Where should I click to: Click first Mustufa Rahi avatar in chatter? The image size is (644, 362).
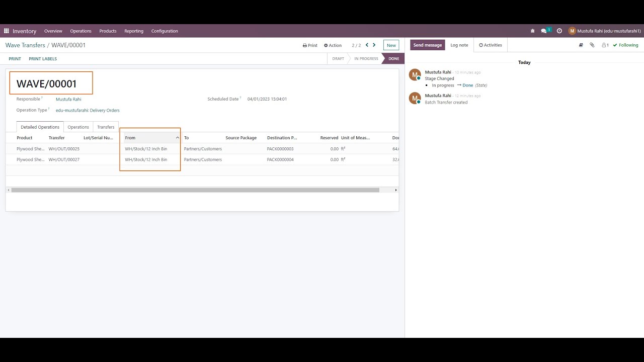tap(415, 75)
